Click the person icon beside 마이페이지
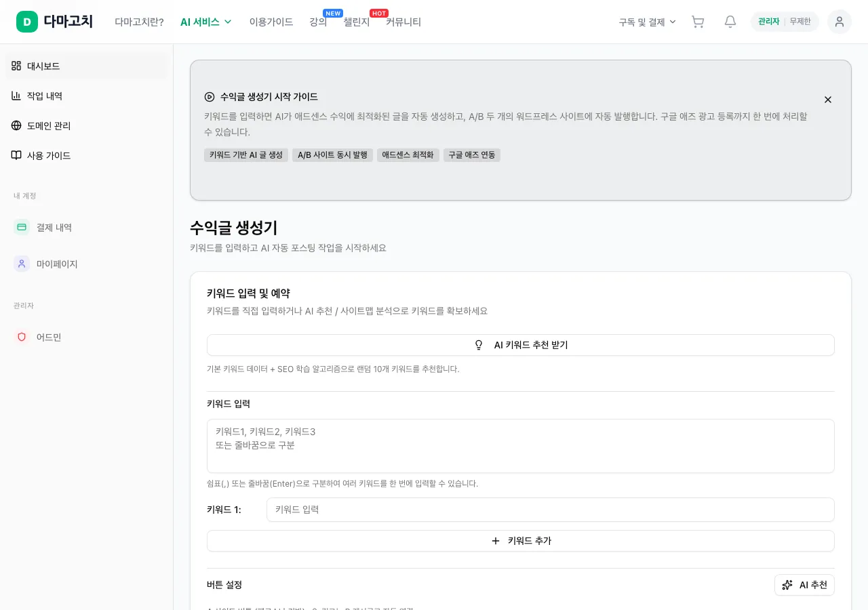Screen dimensions: 868x610 coord(22,264)
